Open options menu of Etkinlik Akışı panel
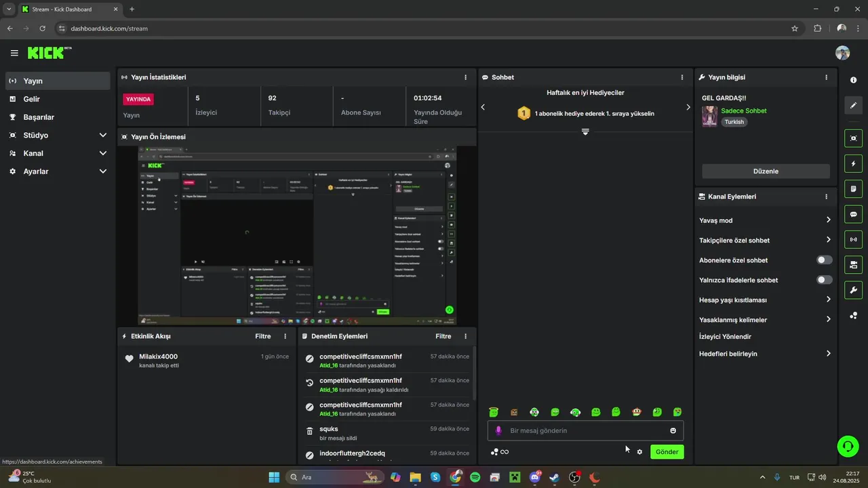The height and width of the screenshot is (488, 868). 285,336
